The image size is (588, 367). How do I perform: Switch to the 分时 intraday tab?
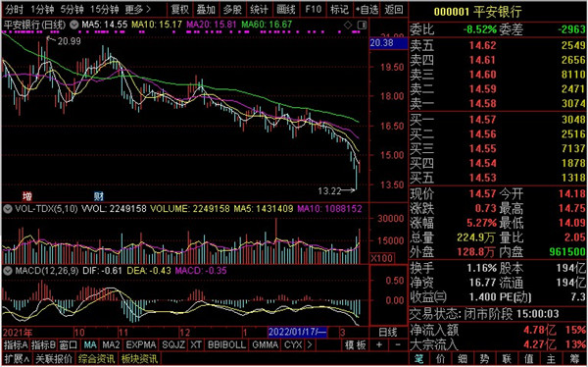click(x=15, y=9)
